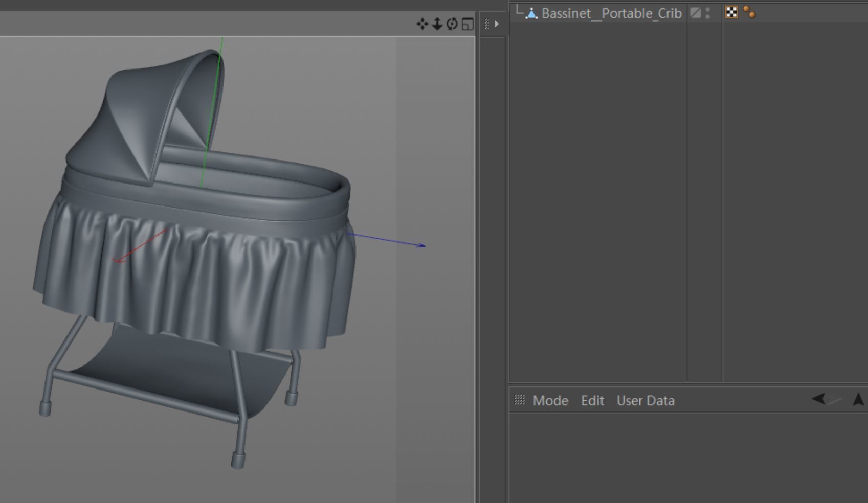868x503 pixels.
Task: Click the greyed forward arrow in Attribute Manager
Action: pyautogui.click(x=834, y=399)
